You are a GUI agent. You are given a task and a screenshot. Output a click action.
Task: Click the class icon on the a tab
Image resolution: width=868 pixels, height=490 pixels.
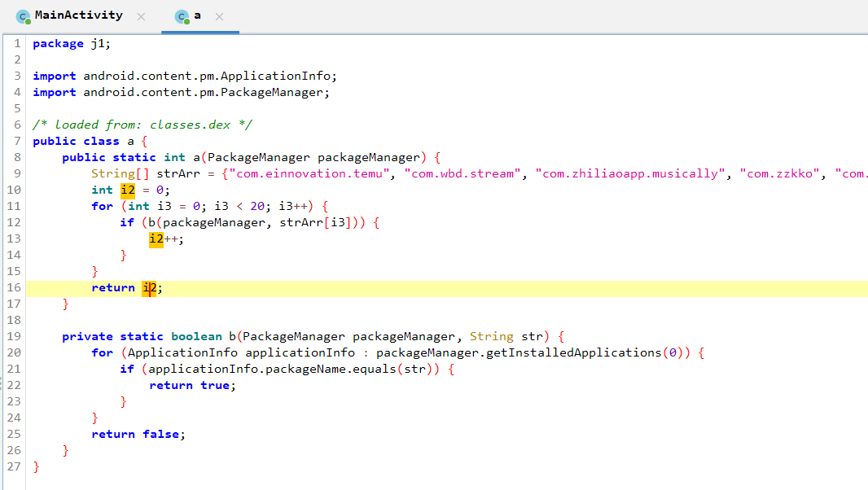click(182, 16)
